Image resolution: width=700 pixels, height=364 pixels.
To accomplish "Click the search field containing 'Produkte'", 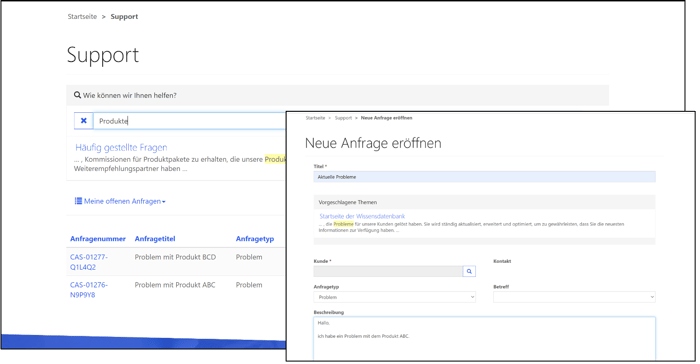I will [189, 121].
